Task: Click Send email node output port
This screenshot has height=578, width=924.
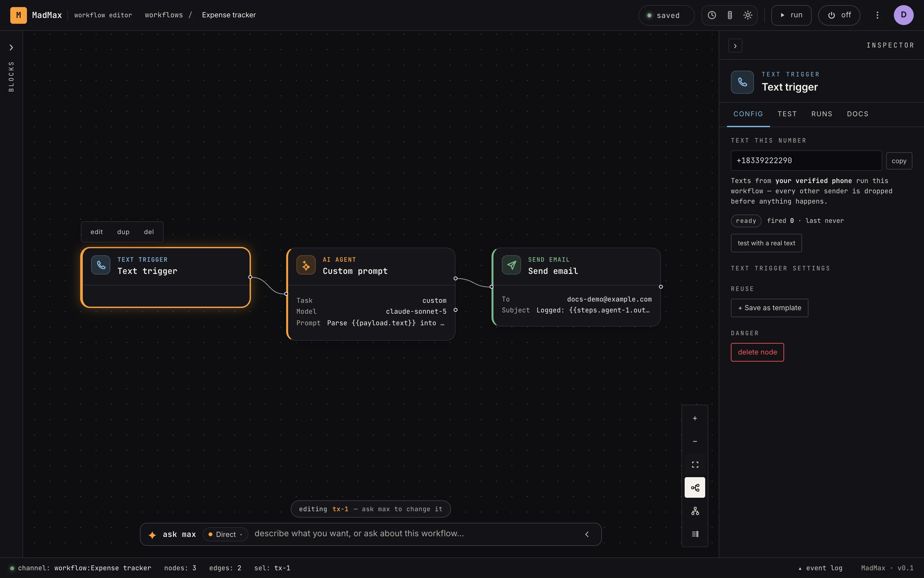Action: pyautogui.click(x=661, y=287)
